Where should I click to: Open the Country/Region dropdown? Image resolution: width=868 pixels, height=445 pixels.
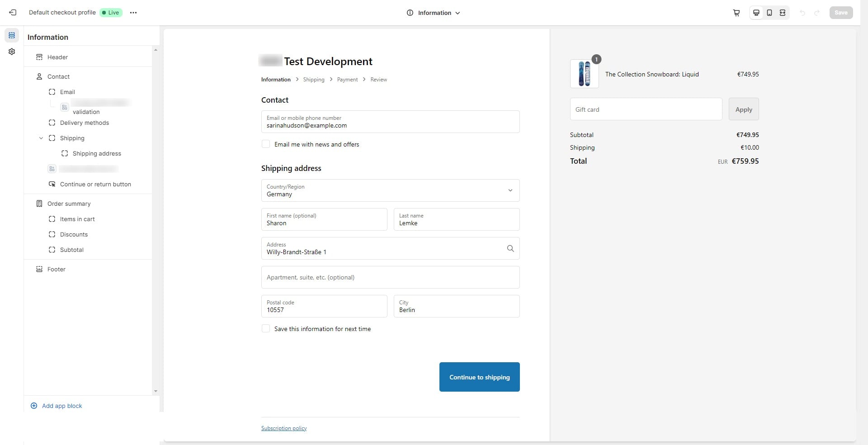[x=390, y=190]
